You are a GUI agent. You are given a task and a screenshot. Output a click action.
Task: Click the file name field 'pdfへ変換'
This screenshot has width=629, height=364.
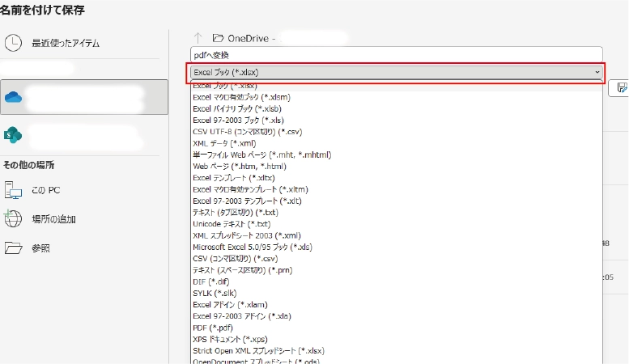coord(397,55)
